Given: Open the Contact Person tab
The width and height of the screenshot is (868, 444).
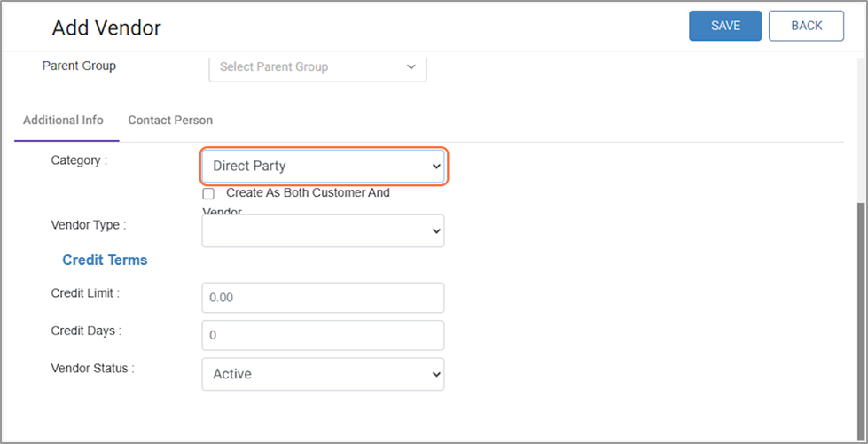Looking at the screenshot, I should (170, 121).
